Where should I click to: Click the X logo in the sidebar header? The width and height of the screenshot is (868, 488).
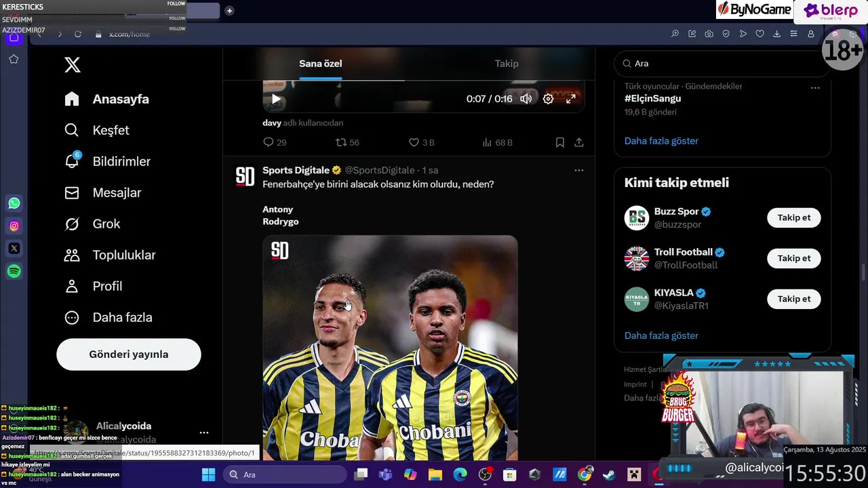[x=73, y=64]
